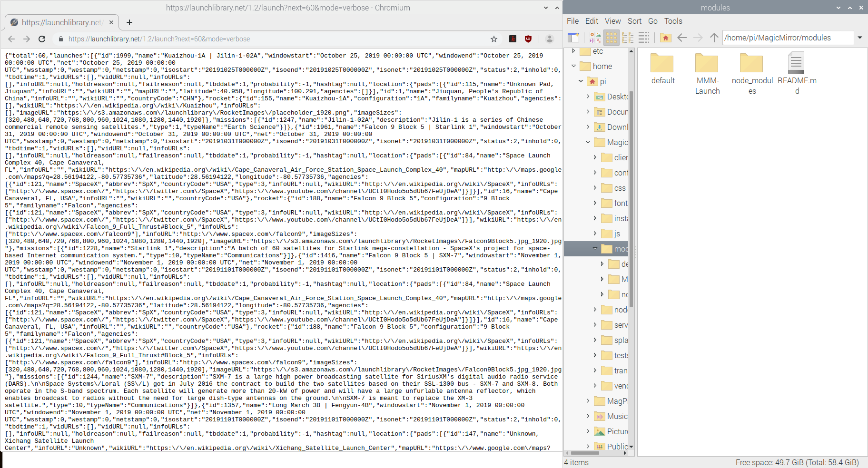Image resolution: width=868 pixels, height=468 pixels.
Task: Select the js folder in tree
Action: tap(611, 234)
